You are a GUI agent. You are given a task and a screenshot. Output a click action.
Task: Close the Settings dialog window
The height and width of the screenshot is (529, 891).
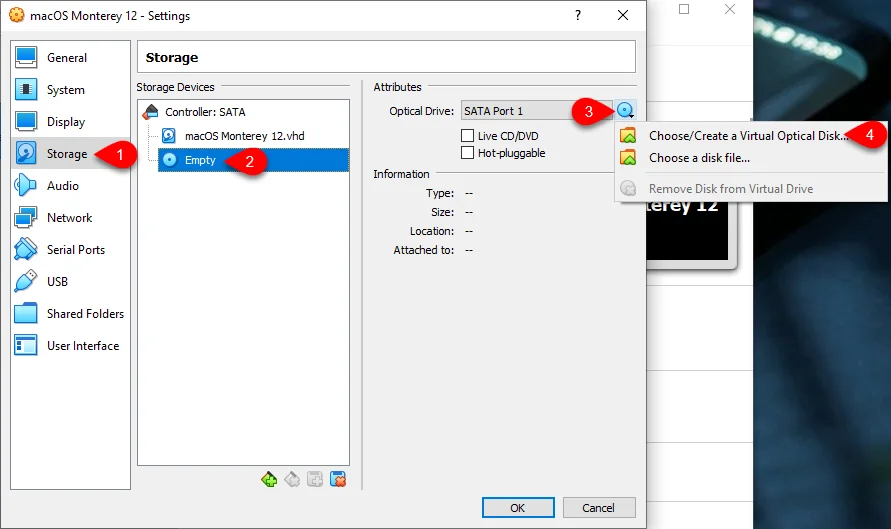tap(623, 15)
